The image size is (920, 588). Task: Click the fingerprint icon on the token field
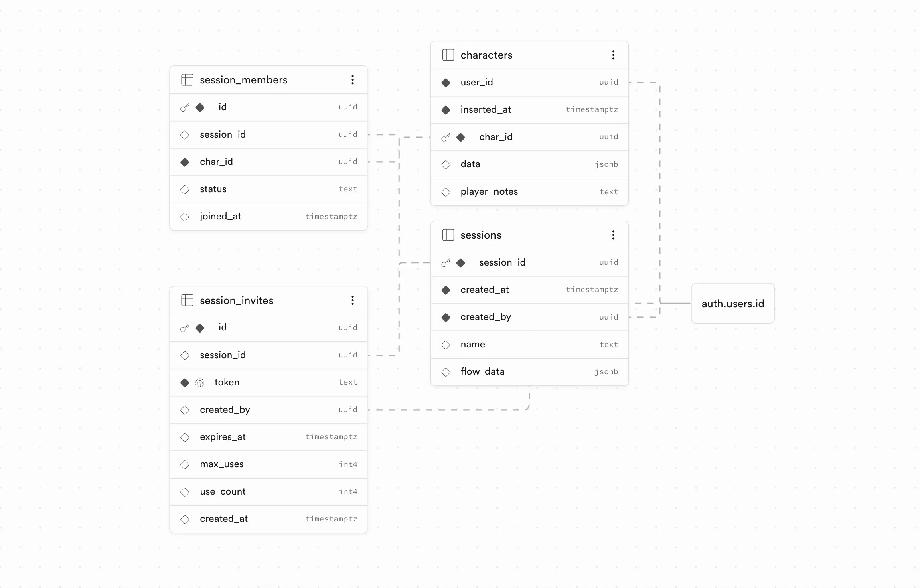pyautogui.click(x=199, y=382)
